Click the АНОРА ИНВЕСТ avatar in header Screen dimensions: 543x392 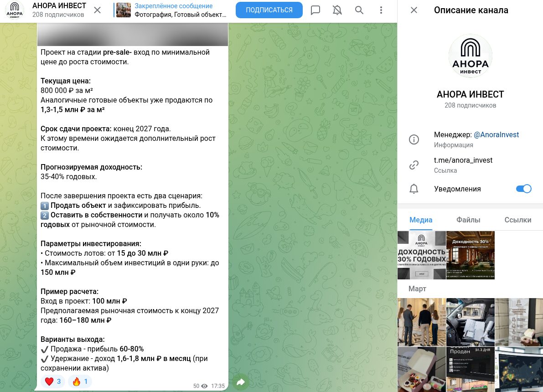[x=15, y=10]
